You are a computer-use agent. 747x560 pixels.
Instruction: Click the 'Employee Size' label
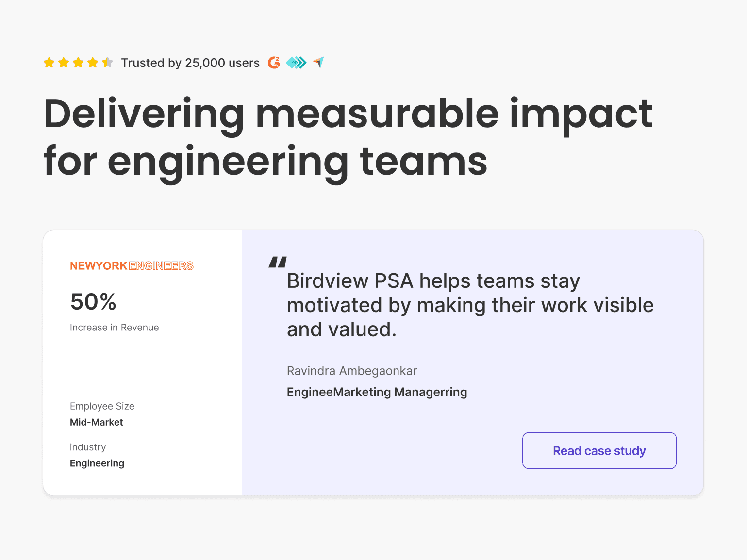(x=102, y=406)
